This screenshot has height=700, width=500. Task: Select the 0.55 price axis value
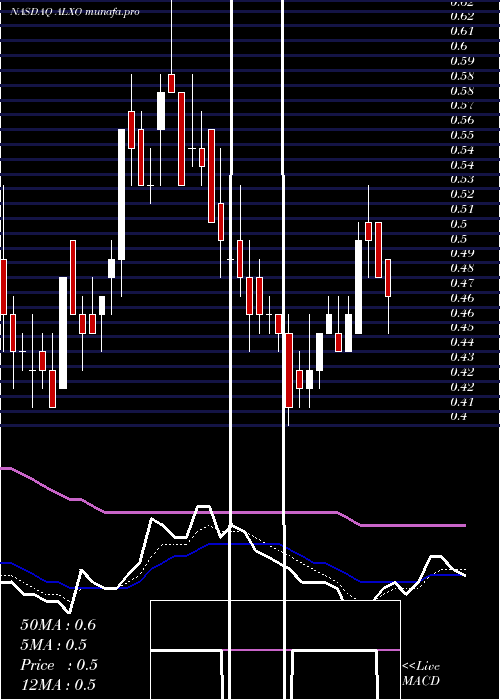click(x=462, y=135)
